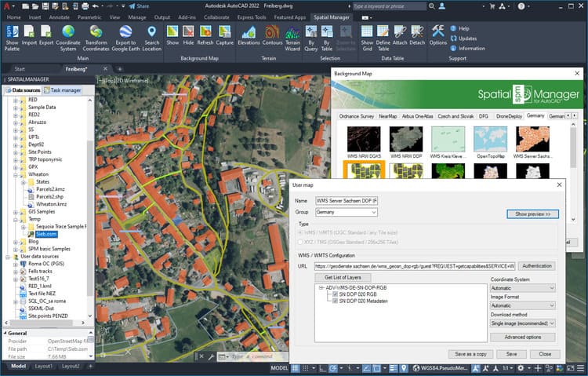The height and width of the screenshot is (376, 588).
Task: Open the Group dropdown showing Germany
Action: coord(347,212)
